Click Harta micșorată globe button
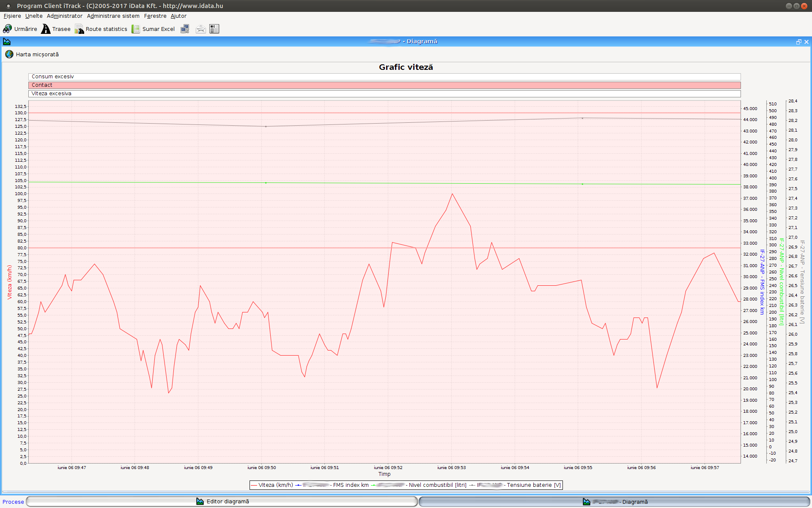The width and height of the screenshot is (812, 508). (x=9, y=54)
